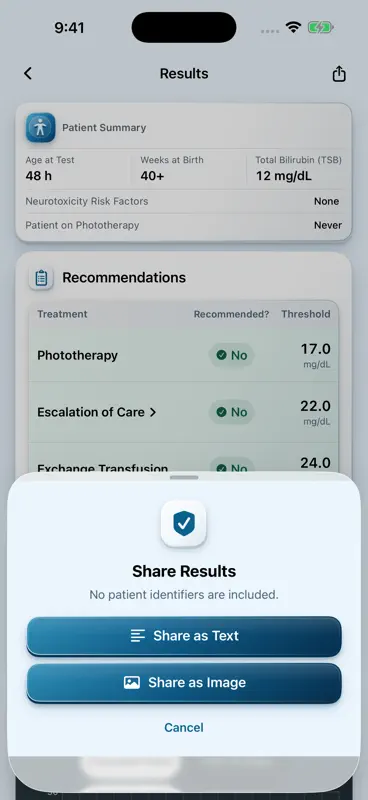The width and height of the screenshot is (368, 800).
Task: Tap Total Bilirubin 12 mg/dL value
Action: [x=284, y=177]
